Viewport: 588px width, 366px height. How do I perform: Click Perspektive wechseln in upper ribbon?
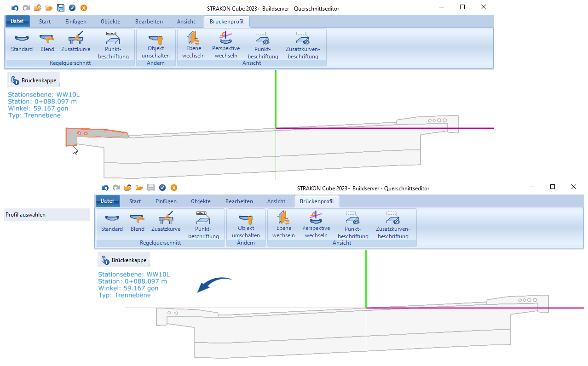pyautogui.click(x=226, y=45)
